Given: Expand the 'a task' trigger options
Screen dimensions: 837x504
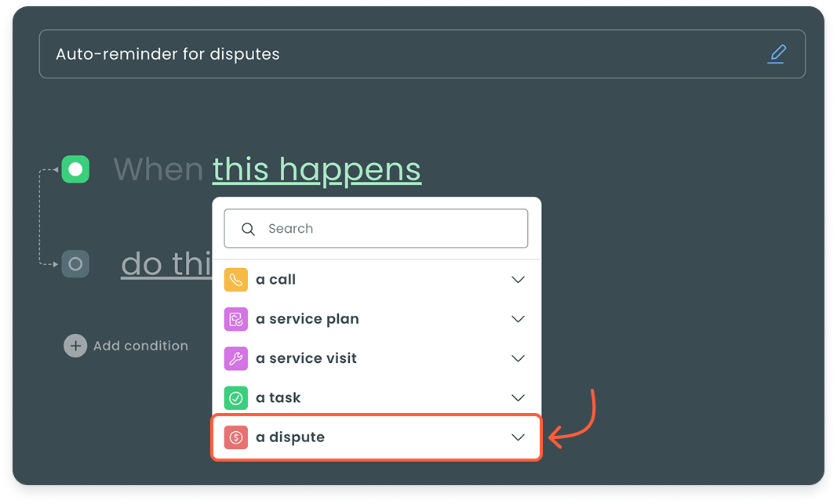Looking at the screenshot, I should point(518,397).
